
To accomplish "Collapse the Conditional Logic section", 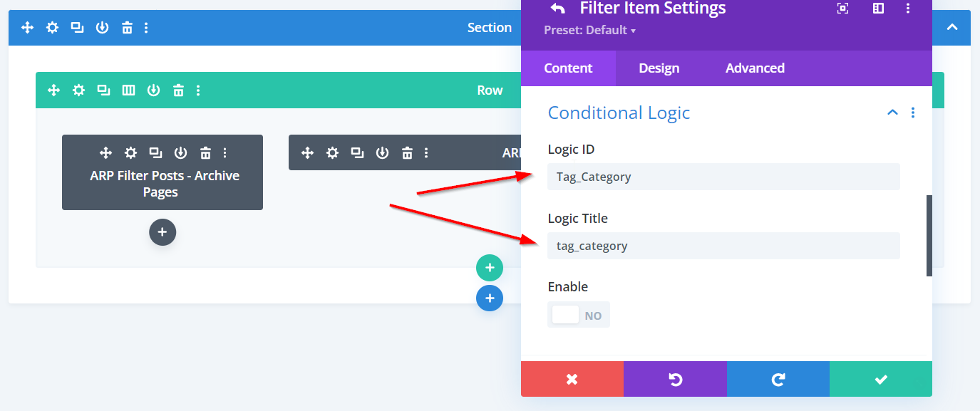I will [892, 113].
